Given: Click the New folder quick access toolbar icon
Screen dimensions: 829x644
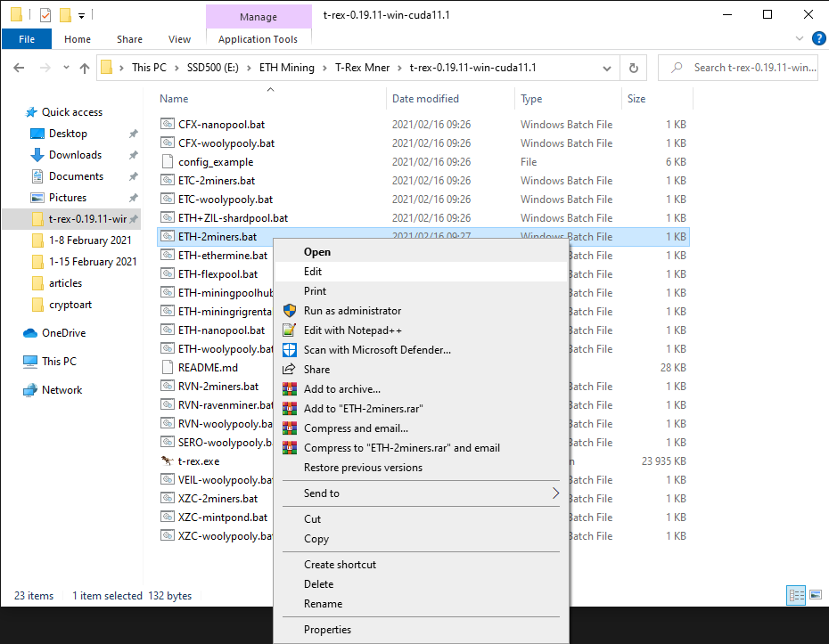Looking at the screenshot, I should pyautogui.click(x=65, y=15).
